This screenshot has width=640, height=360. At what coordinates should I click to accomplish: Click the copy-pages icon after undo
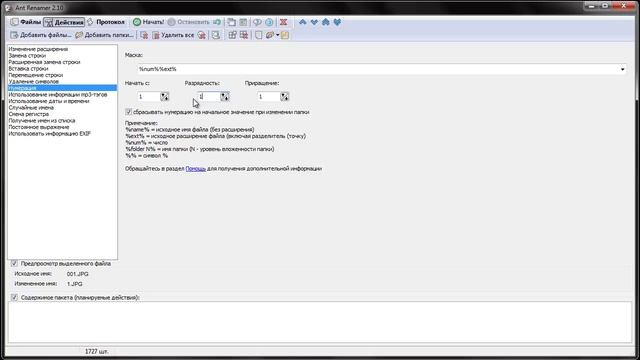pyautogui.click(x=231, y=22)
